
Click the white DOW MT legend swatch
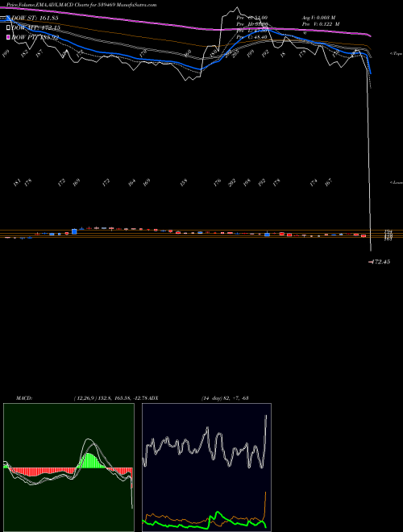(x=9, y=27)
